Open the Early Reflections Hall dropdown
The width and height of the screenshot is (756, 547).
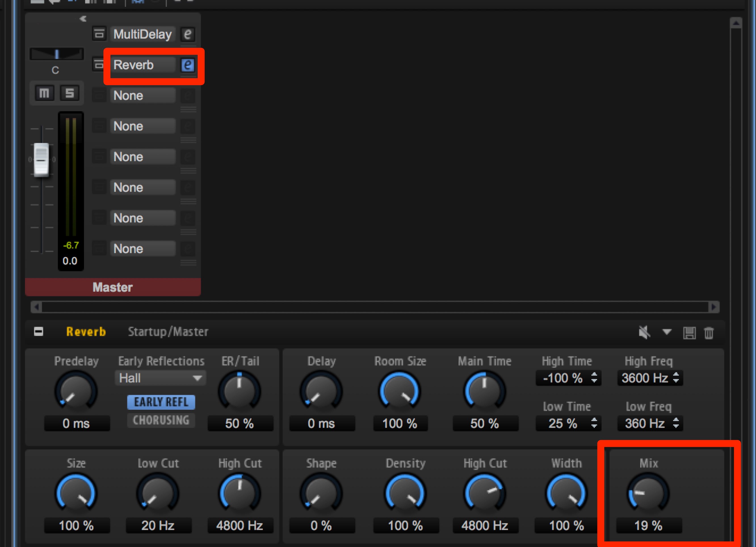tap(160, 378)
